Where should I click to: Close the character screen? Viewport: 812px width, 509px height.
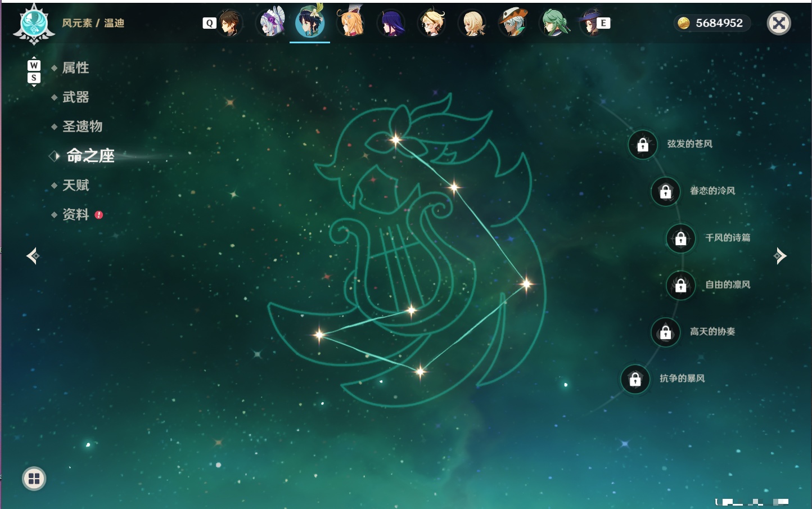(779, 23)
